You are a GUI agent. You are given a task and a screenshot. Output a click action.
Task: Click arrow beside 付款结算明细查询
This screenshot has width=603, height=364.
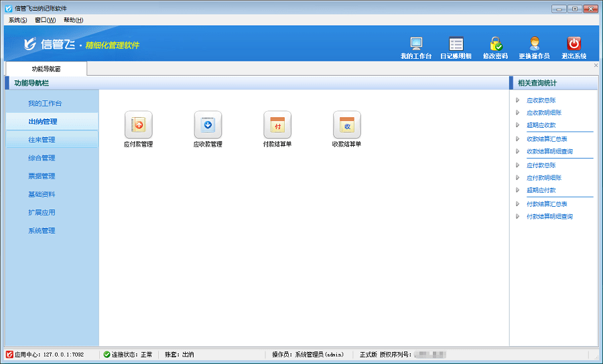point(518,216)
